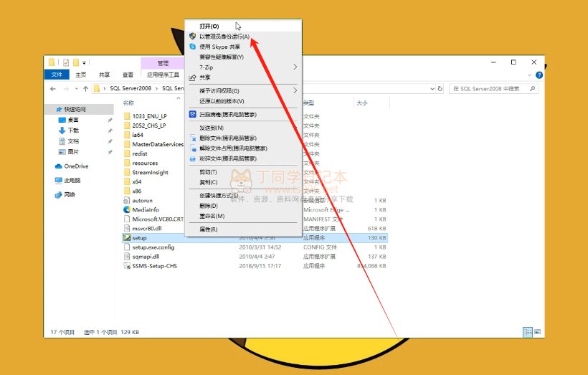Viewport: 588px width, 375px height.
Task: Open the recent locations dropdown arrow
Action: (77, 89)
